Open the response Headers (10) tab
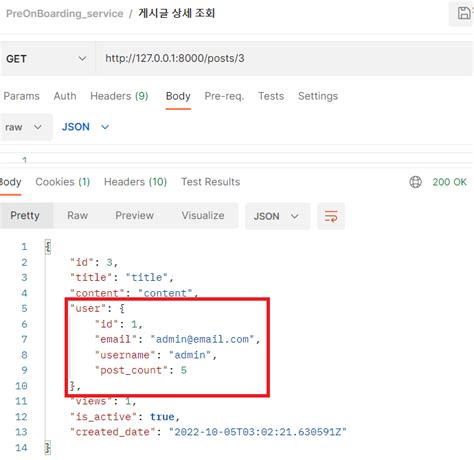Viewport: 474px width, 460px height. click(x=135, y=182)
